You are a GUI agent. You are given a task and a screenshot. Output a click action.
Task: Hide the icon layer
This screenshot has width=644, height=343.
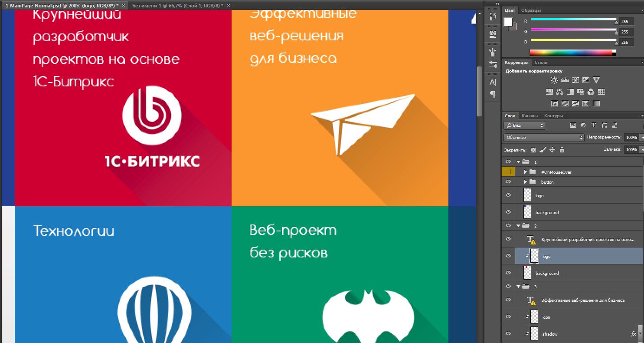click(508, 317)
